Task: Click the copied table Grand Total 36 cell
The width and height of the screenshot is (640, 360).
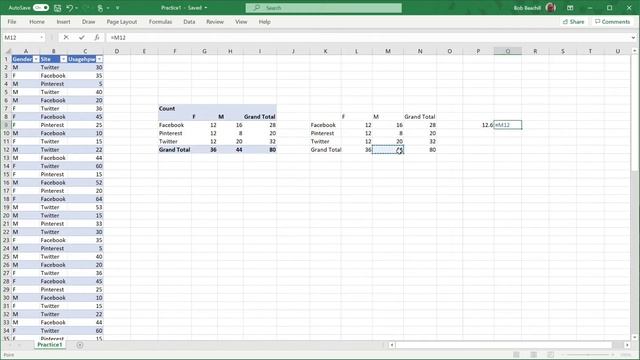Action: pos(357,149)
